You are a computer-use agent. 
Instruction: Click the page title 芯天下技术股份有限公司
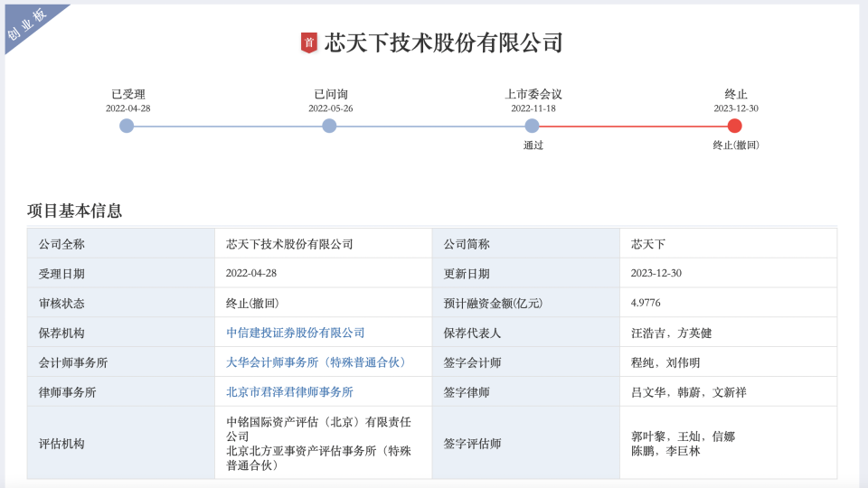[x=443, y=42]
